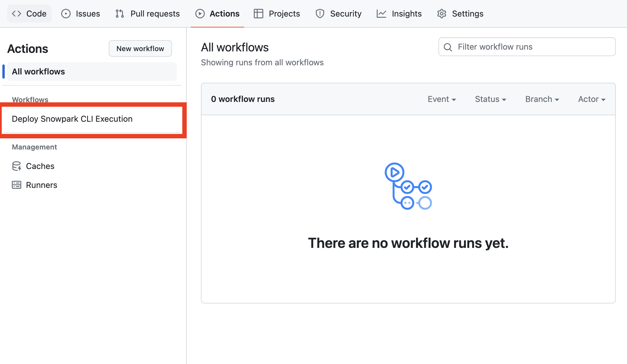
Task: Click the Caches database icon
Action: [x=17, y=166]
